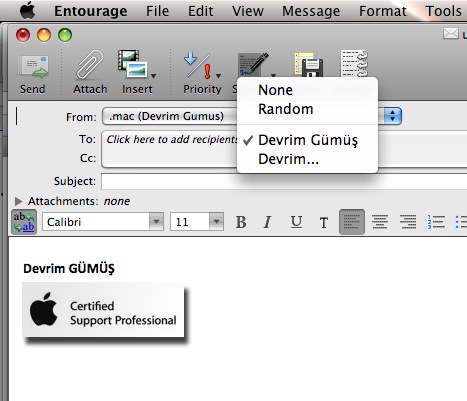Select align left button
Screen dimensions: 467x401
[x=352, y=222]
